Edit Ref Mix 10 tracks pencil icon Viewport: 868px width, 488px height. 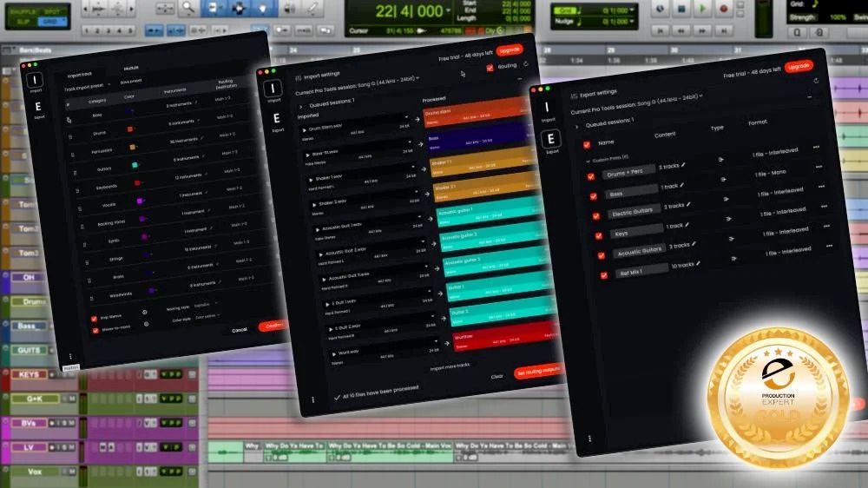[x=699, y=263]
